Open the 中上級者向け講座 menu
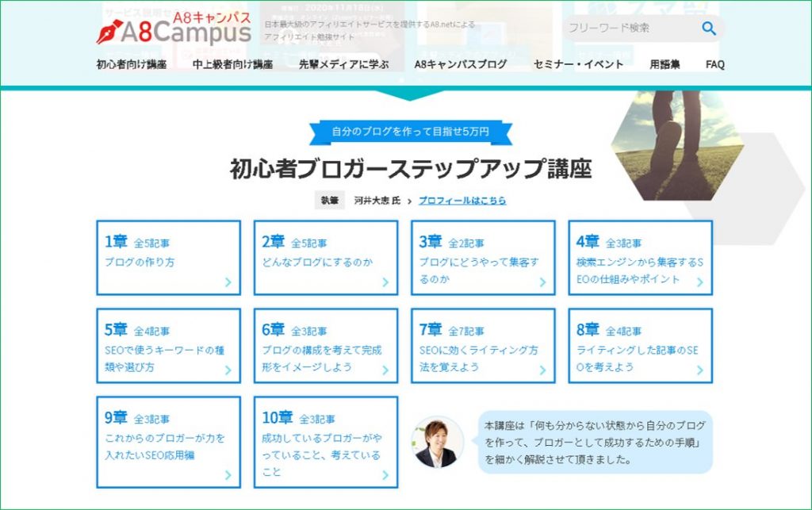Image resolution: width=812 pixels, height=510 pixels. pyautogui.click(x=232, y=65)
